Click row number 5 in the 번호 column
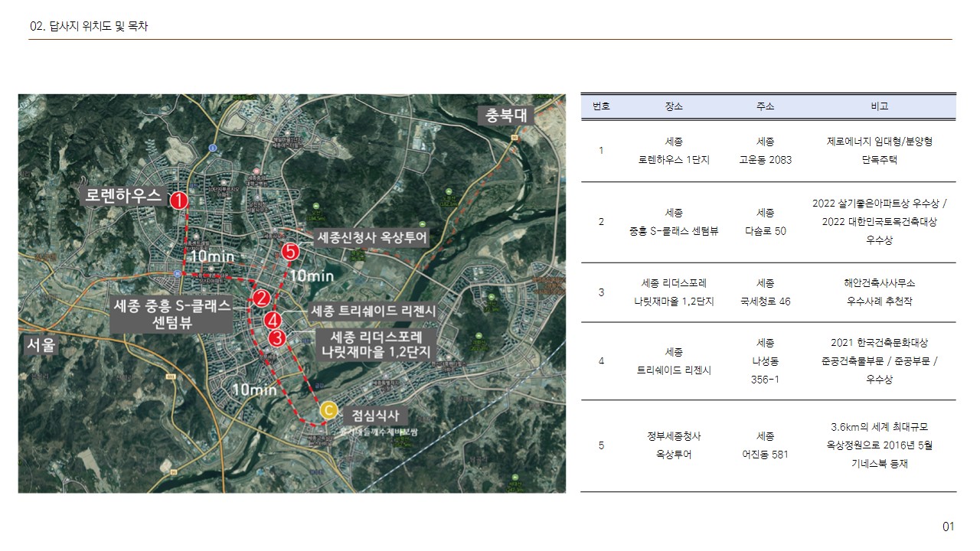 [601, 445]
